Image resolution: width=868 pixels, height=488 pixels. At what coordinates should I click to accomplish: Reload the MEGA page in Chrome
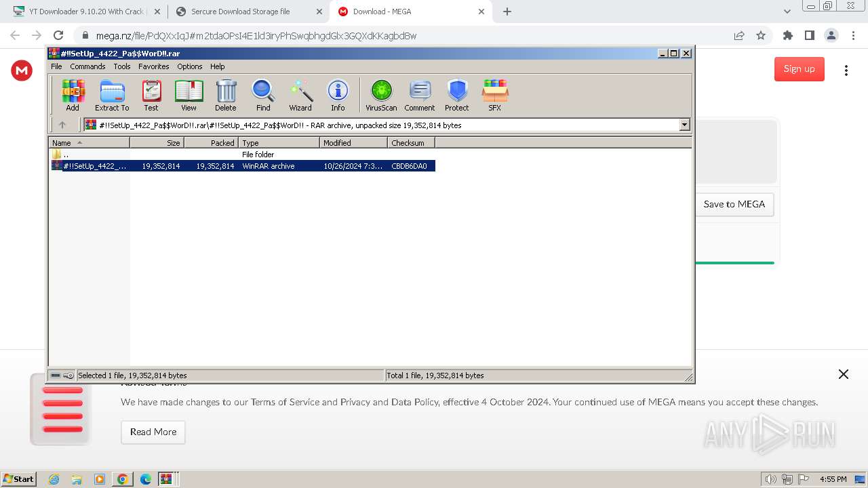[x=58, y=35]
